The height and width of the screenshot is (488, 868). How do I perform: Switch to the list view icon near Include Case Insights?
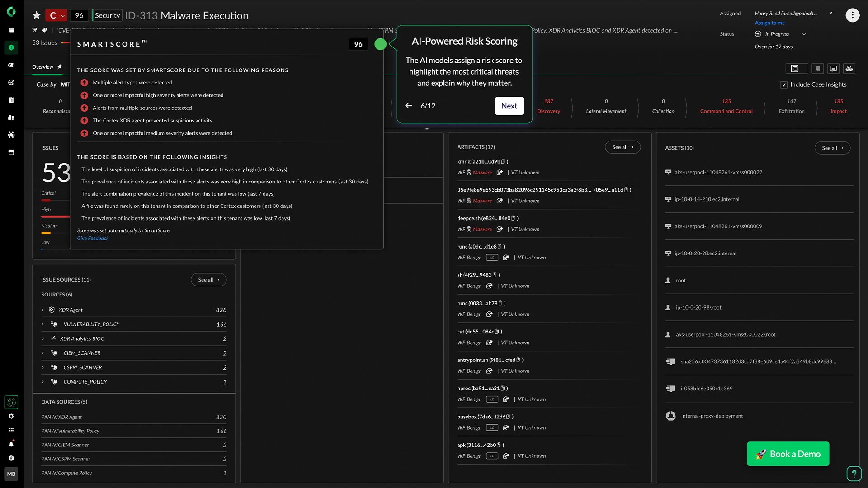[817, 68]
